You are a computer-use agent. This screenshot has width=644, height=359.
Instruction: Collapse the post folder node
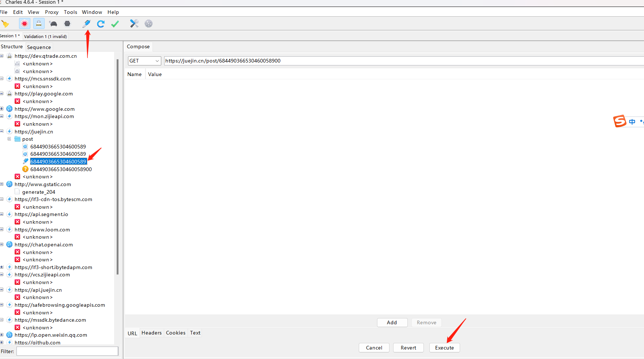(10, 139)
